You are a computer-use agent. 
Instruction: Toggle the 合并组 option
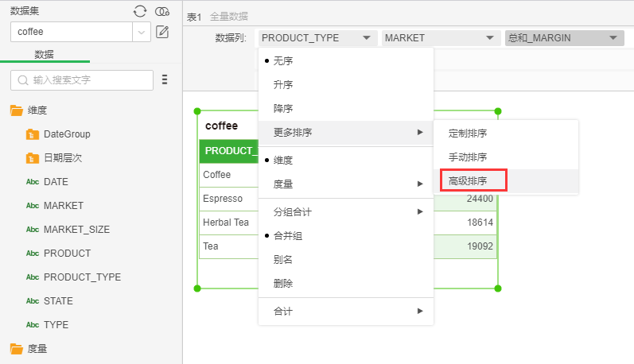[x=287, y=236]
